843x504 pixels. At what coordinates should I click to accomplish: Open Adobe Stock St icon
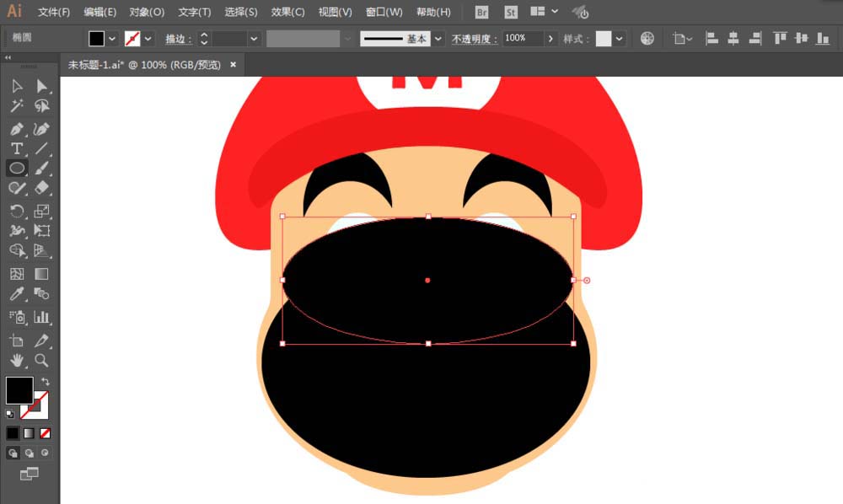tap(511, 12)
